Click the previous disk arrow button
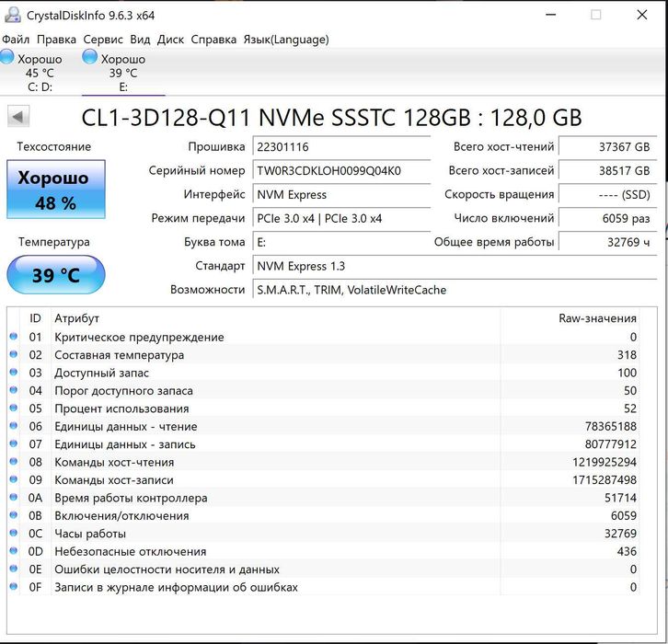The width and height of the screenshot is (668, 644). (x=18, y=116)
